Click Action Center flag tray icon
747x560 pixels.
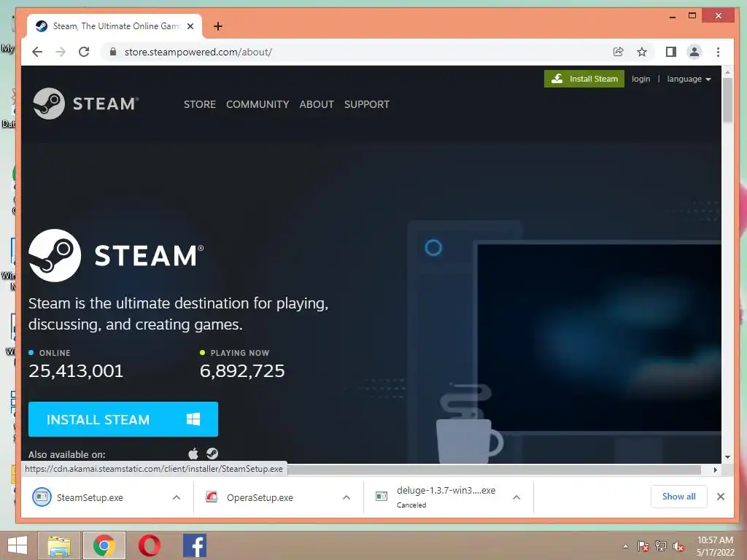point(643,545)
